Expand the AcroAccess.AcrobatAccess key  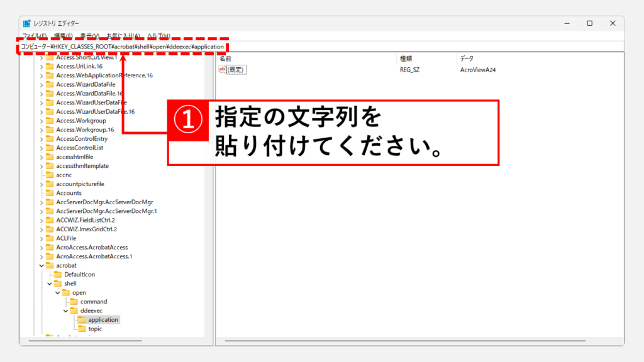[x=42, y=248]
